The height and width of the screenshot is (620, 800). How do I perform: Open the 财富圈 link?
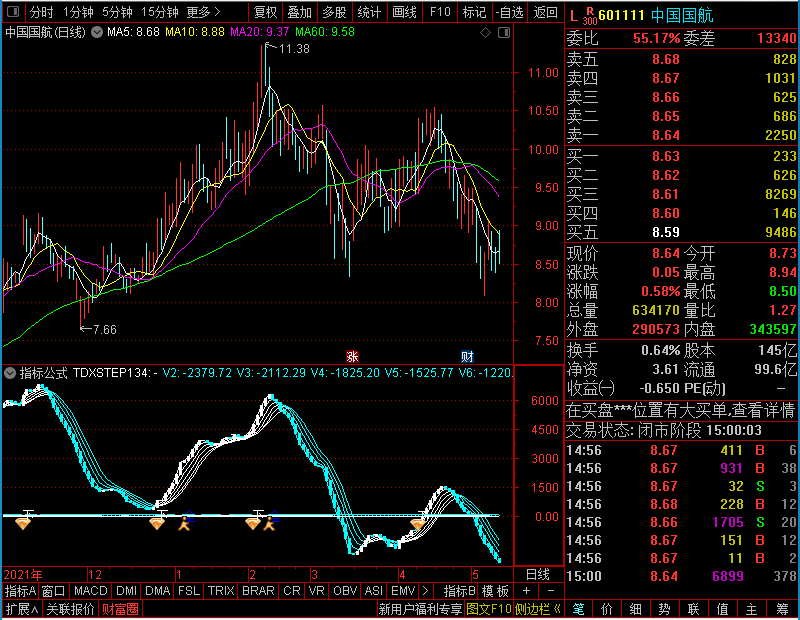click(x=120, y=609)
